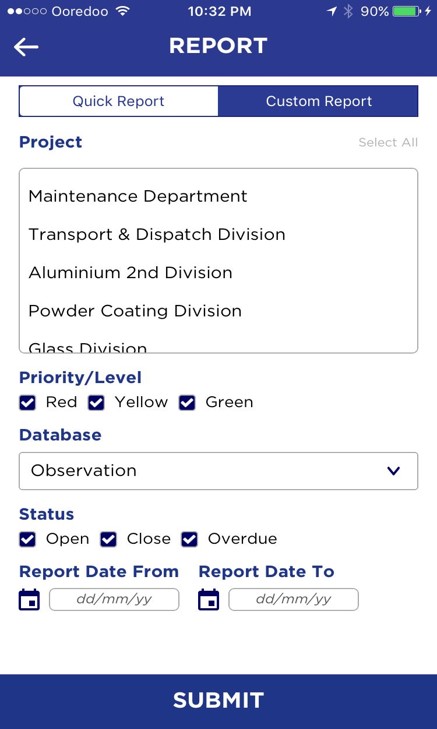The image size is (437, 729).
Task: Disable the Green priority checkbox
Action: [187, 403]
